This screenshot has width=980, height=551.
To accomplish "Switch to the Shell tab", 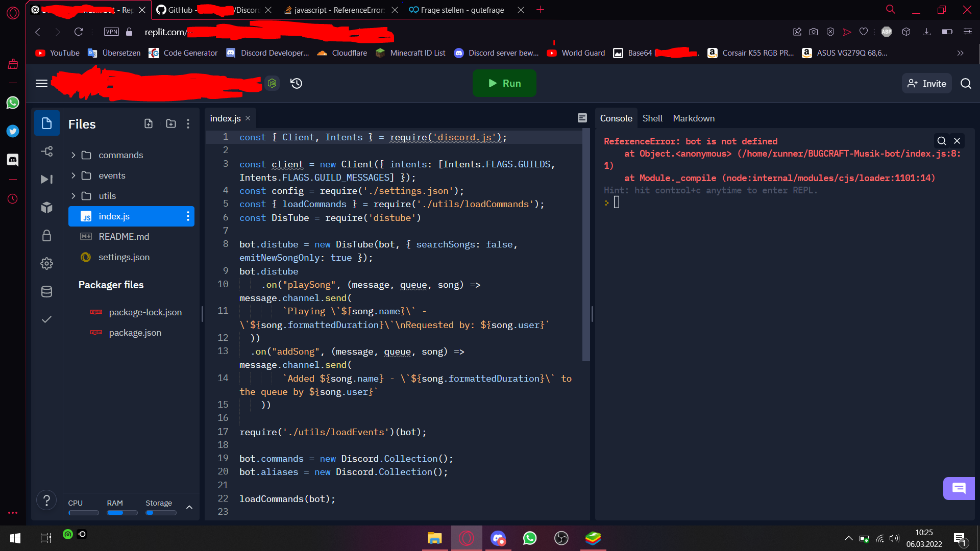I will point(652,118).
